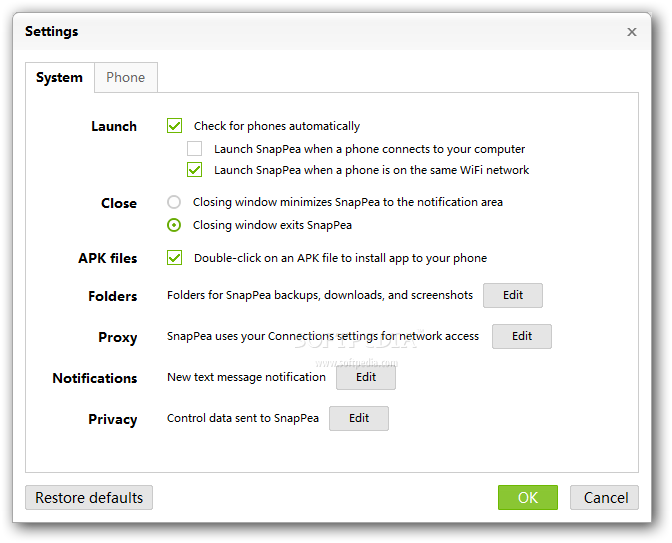Edit the Folders setting

coord(513,295)
